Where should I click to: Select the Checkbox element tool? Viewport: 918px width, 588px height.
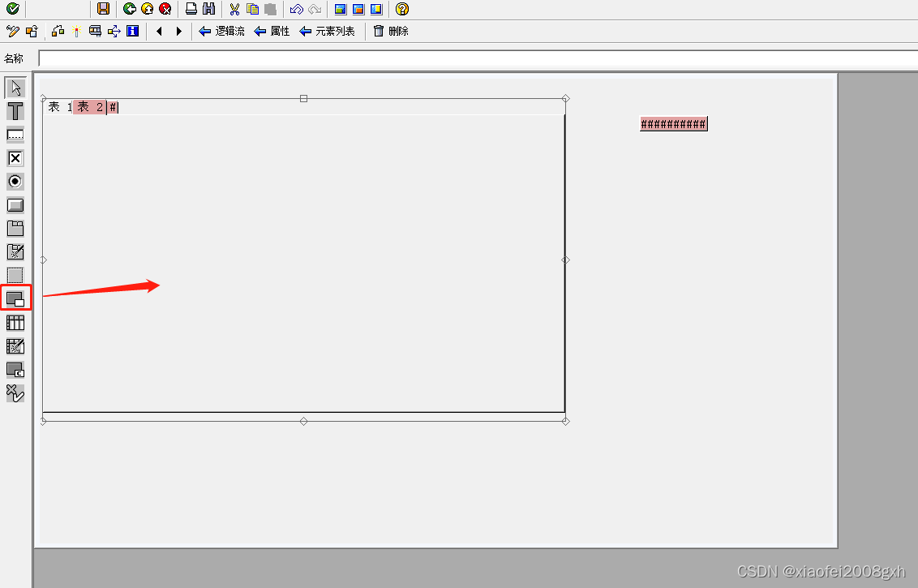point(15,158)
